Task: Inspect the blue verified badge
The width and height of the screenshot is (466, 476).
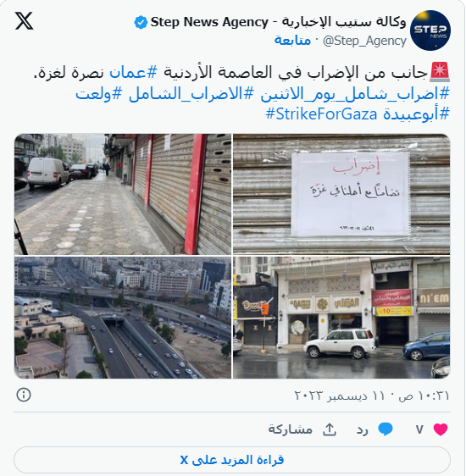Action: [141, 23]
